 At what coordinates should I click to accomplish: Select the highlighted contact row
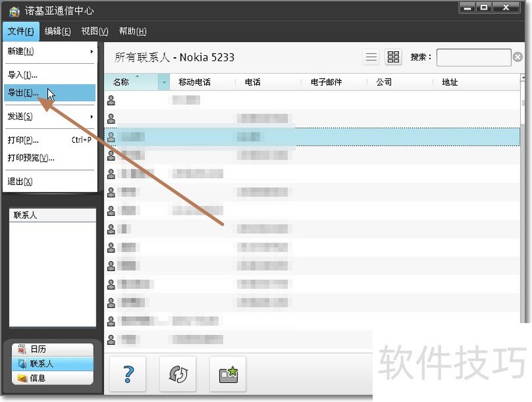[312, 137]
